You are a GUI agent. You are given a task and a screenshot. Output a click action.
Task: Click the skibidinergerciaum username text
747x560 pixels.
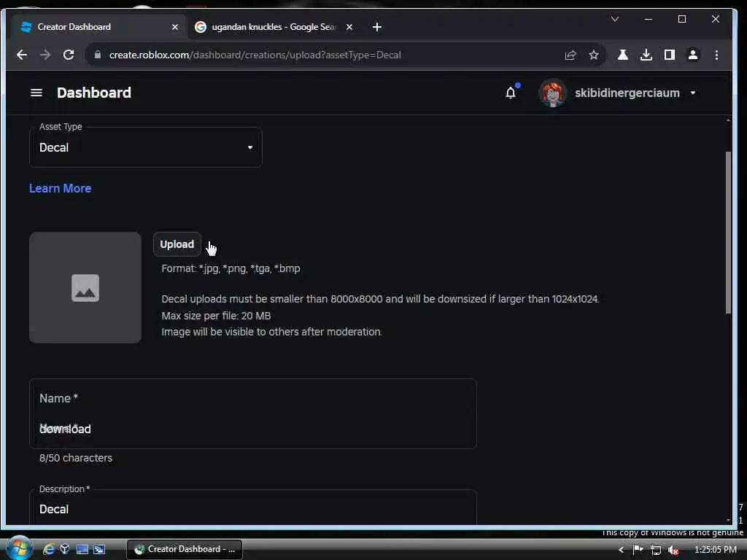click(627, 93)
